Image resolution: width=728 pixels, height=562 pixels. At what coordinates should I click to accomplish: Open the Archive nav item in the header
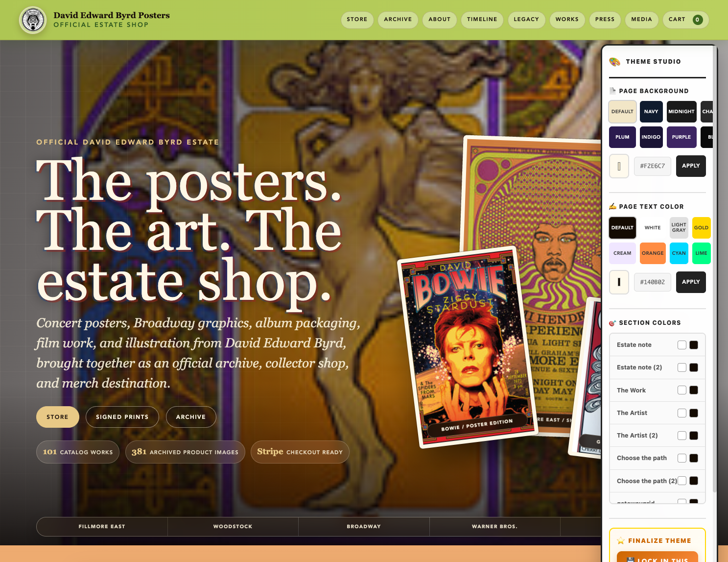(x=398, y=20)
